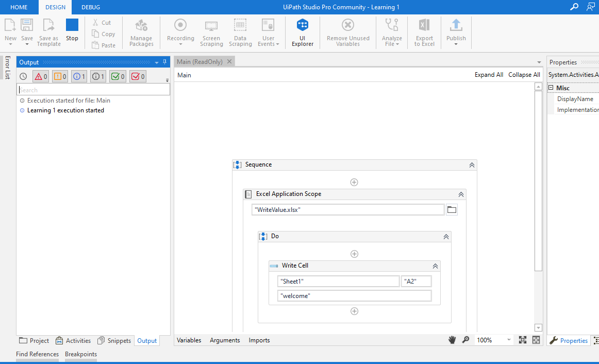Click the Output panel search field

click(x=94, y=90)
